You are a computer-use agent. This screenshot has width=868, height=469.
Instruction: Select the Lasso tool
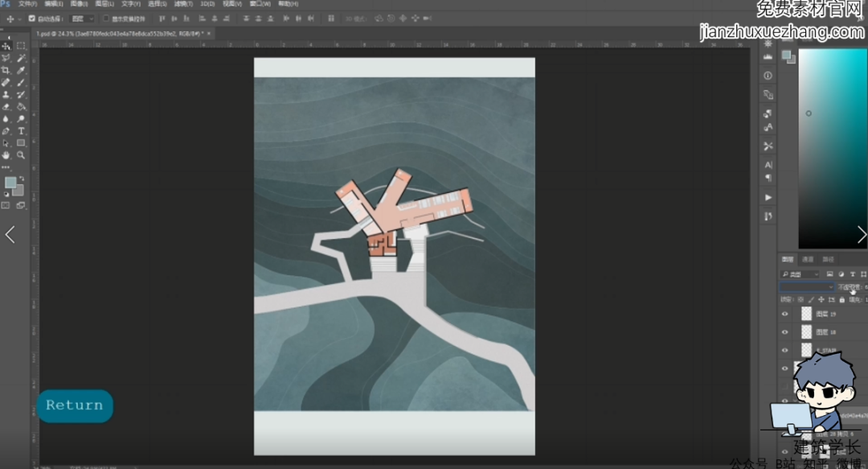(6, 58)
